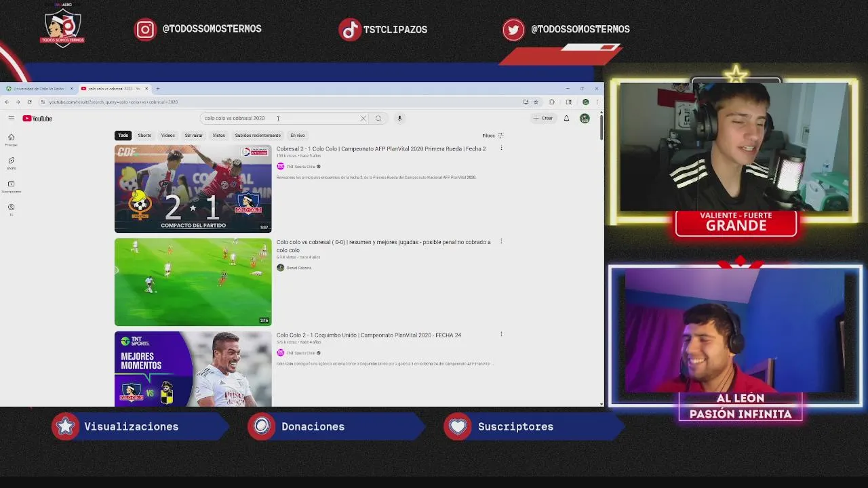
Task: Click the magnifying glass search button
Action: (x=378, y=119)
